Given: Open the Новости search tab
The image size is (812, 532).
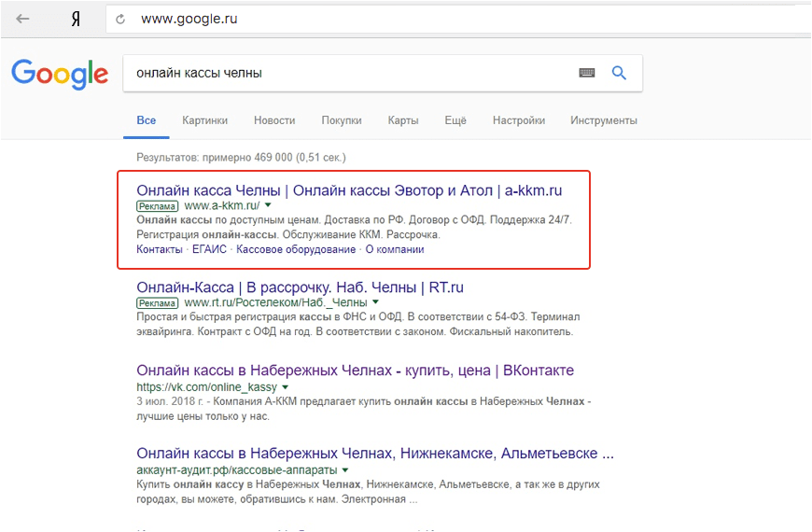Looking at the screenshot, I should pyautogui.click(x=274, y=120).
